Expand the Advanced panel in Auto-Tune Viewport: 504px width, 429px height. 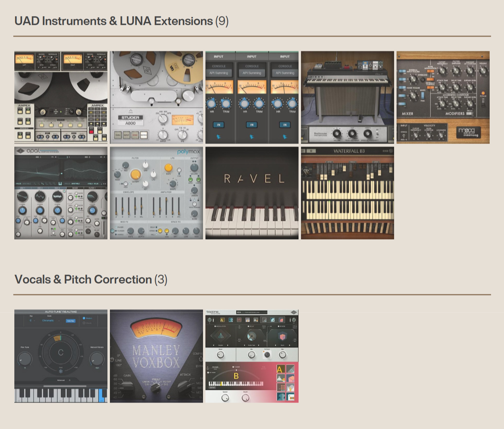(x=61, y=380)
